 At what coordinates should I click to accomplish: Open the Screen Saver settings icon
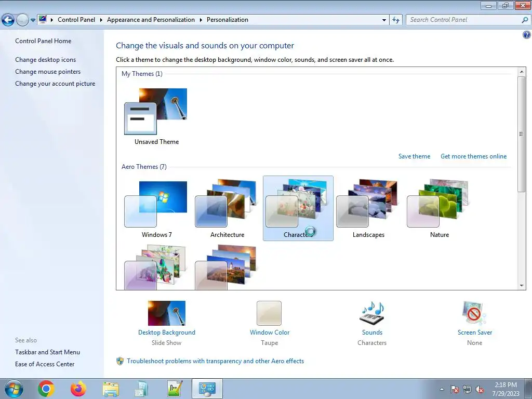click(474, 313)
